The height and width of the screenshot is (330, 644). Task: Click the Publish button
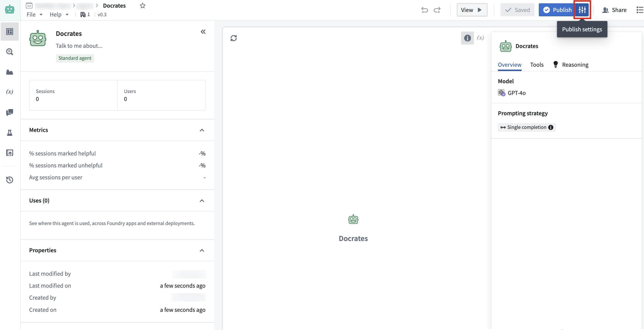(557, 10)
